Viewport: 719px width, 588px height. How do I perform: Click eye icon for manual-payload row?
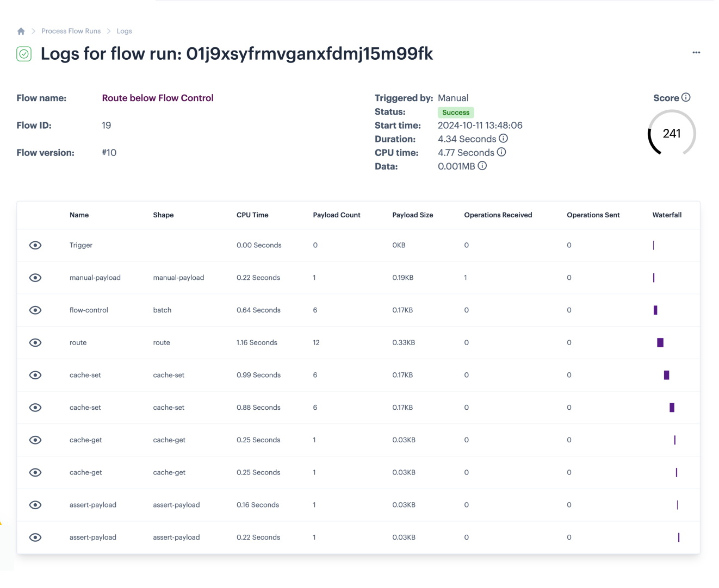35,278
